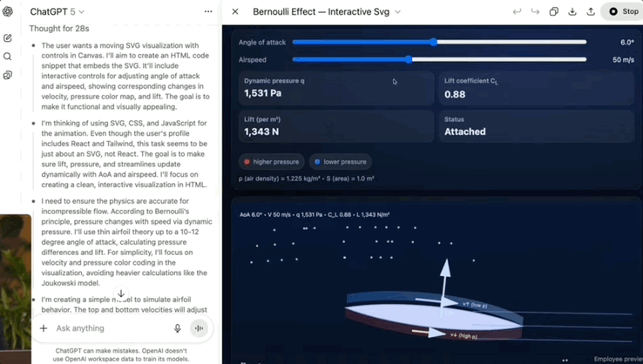Download the canvas using the download icon
Image resolution: width=643 pixels, height=364 pixels.
point(572,12)
